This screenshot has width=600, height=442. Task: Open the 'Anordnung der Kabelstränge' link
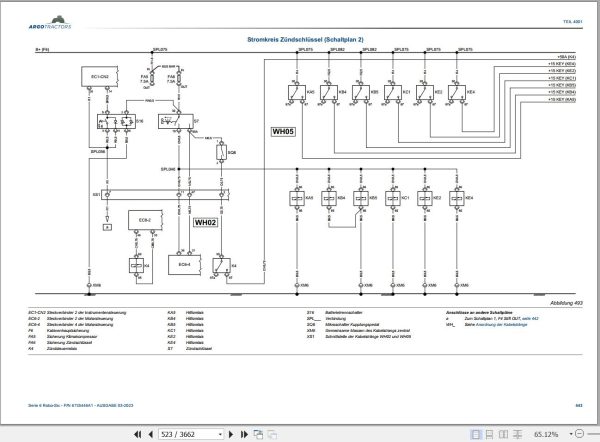coord(501,325)
